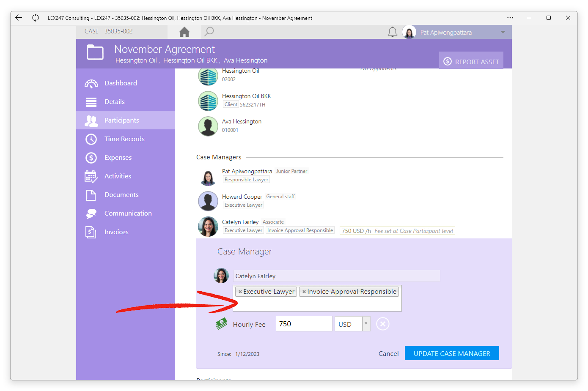Click the Hessington Oil BKK link in header

pyautogui.click(x=190, y=60)
